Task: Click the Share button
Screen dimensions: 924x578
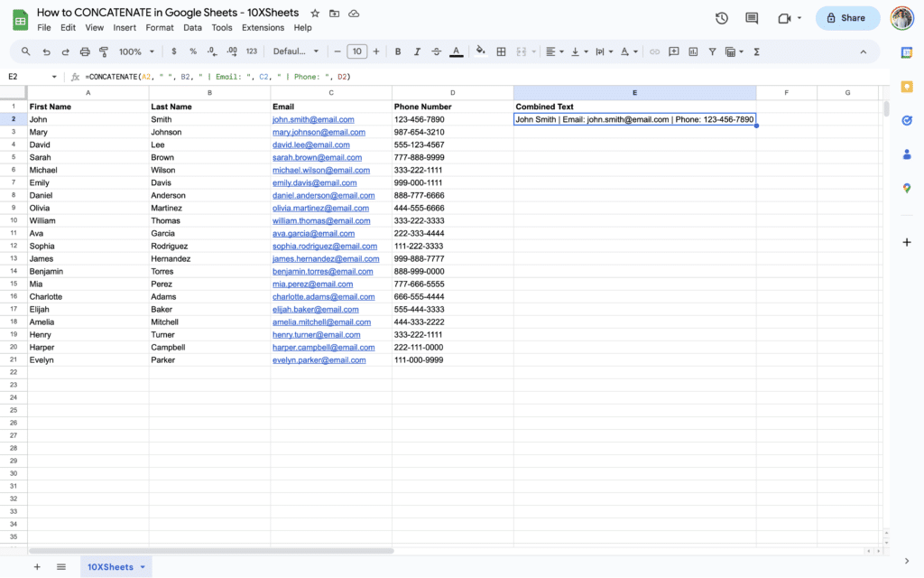Action: [846, 17]
